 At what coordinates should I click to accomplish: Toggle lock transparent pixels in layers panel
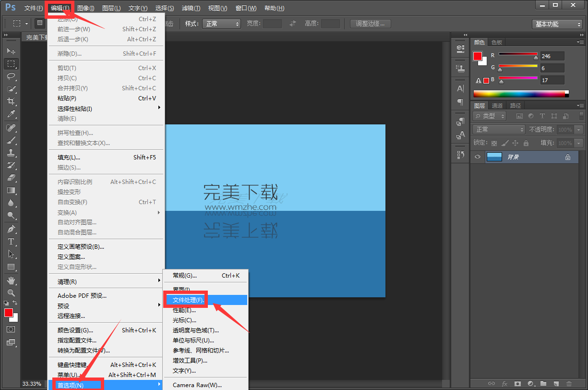pos(494,143)
